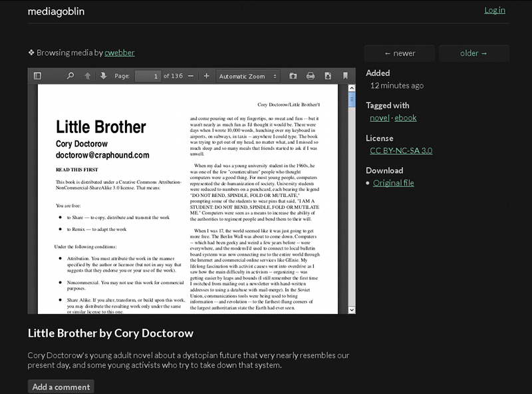Click the 'READ THIS FIRST' heading in PDF
Image resolution: width=532 pixels, height=394 pixels.
[x=77, y=170]
